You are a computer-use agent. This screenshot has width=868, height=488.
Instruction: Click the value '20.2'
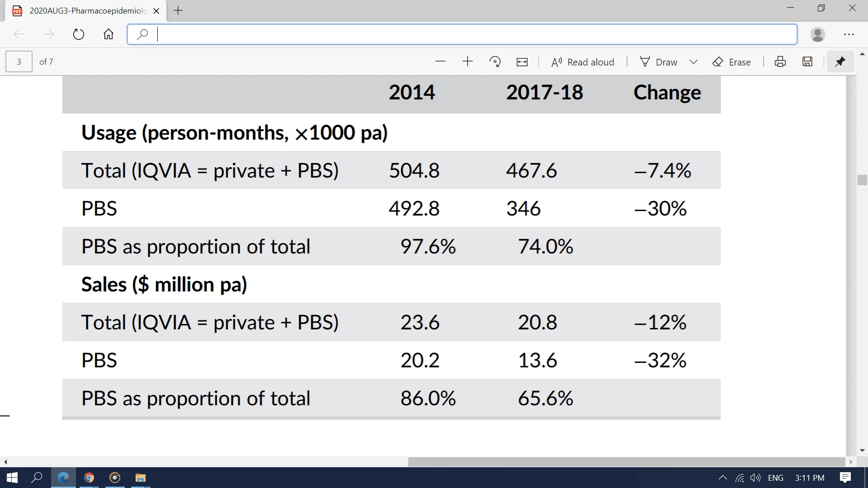(420, 361)
